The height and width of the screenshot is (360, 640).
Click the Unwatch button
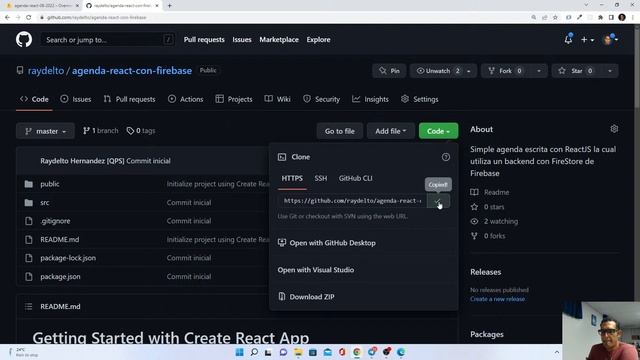[436, 71]
